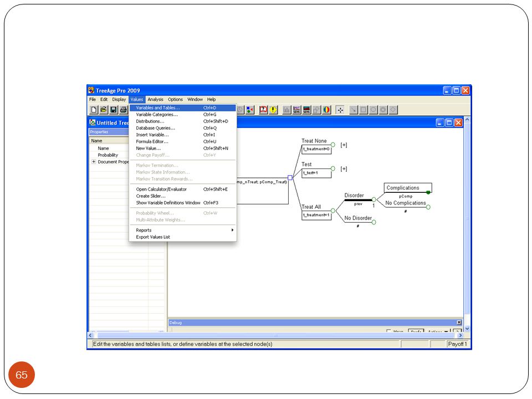Click the second SENS sensitivity icon
Image resolution: width=532 pixels, height=399 pixels.
pos(306,110)
